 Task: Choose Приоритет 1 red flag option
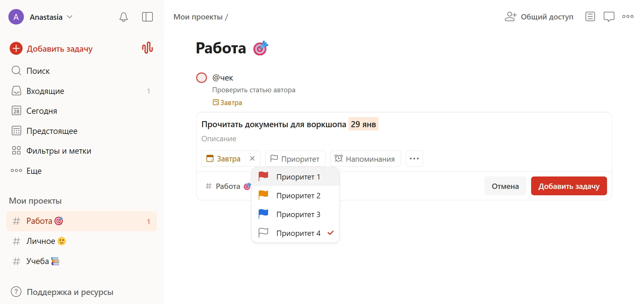(x=296, y=177)
